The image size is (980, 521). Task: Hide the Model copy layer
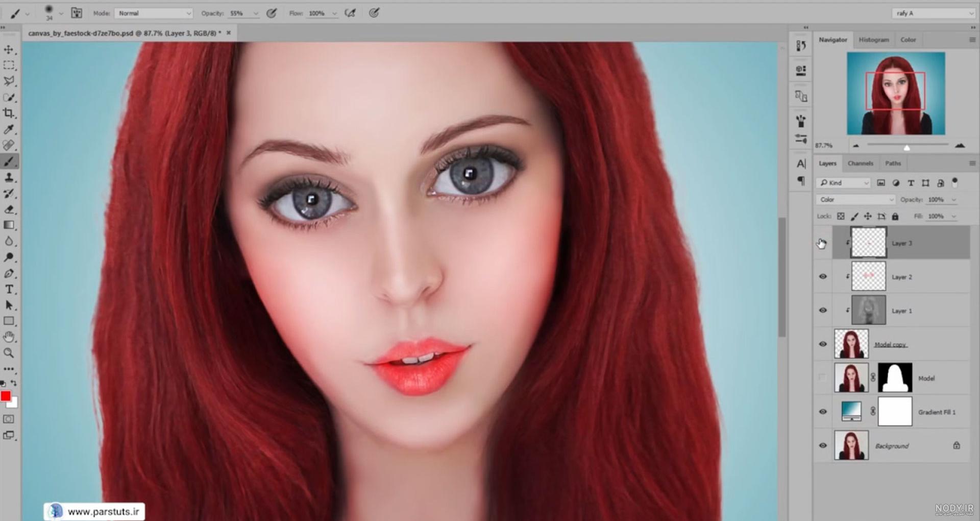point(822,344)
